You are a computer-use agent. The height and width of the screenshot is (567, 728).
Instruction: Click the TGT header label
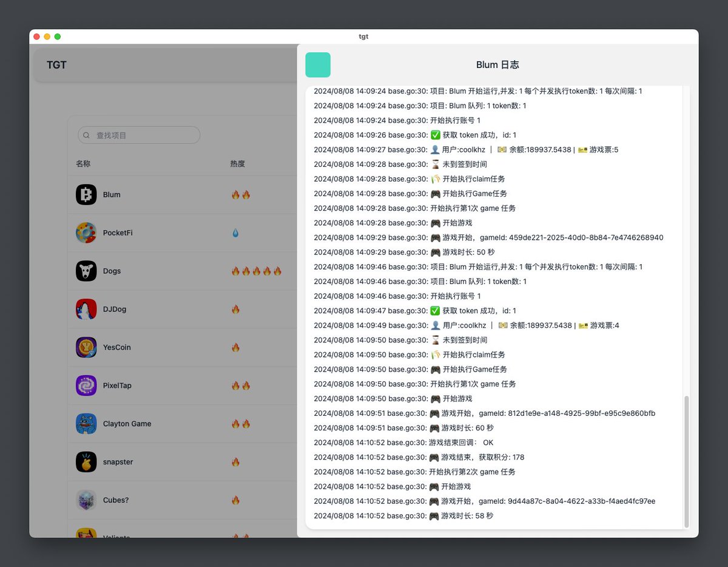coord(56,64)
